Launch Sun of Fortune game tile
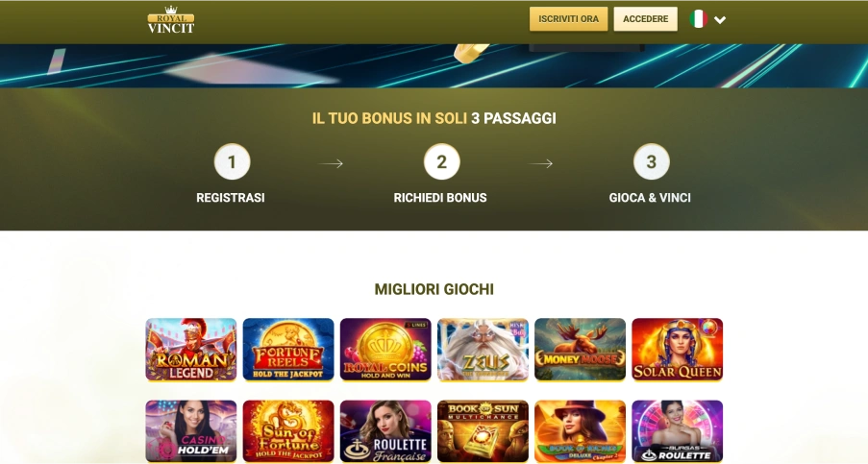Image resolution: width=868 pixels, height=464 pixels. pos(288,431)
